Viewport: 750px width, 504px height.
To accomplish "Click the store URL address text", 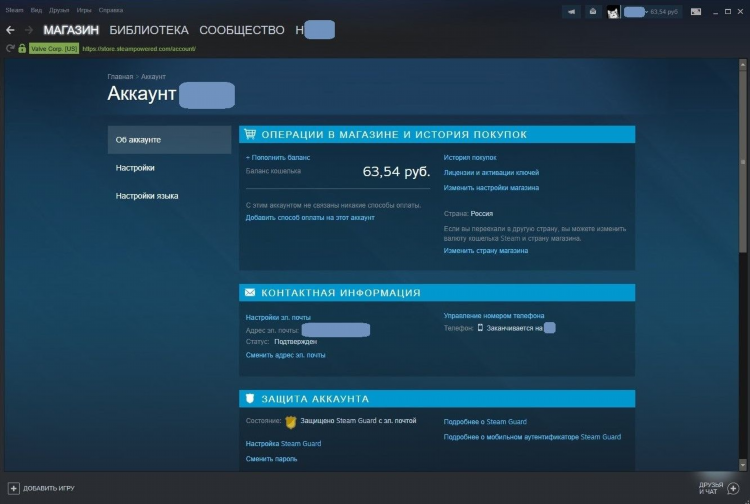I will pyautogui.click(x=139, y=49).
